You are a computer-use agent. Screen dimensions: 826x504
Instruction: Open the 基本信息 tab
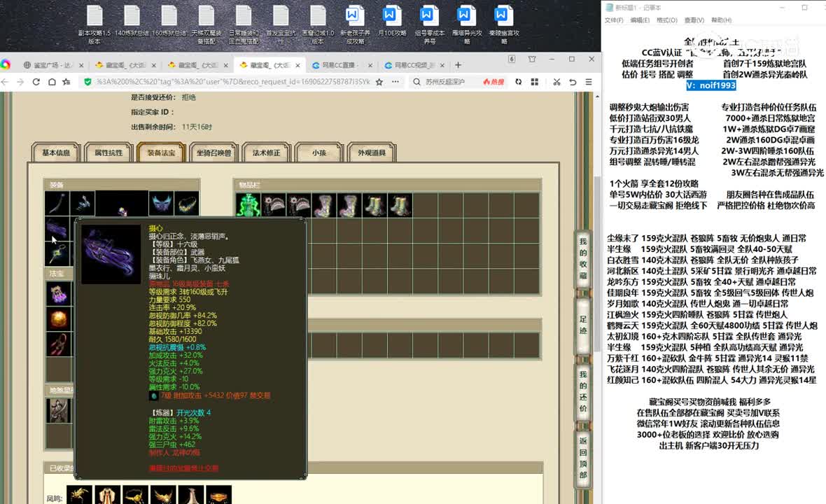56,153
